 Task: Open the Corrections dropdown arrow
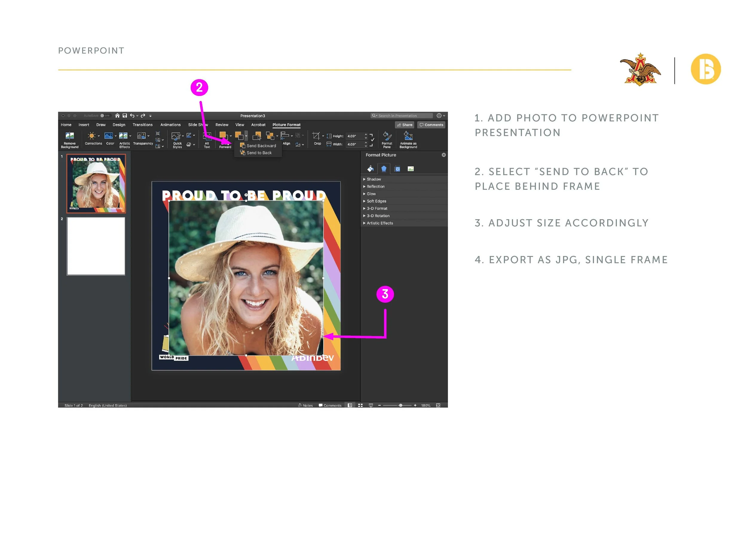(99, 136)
